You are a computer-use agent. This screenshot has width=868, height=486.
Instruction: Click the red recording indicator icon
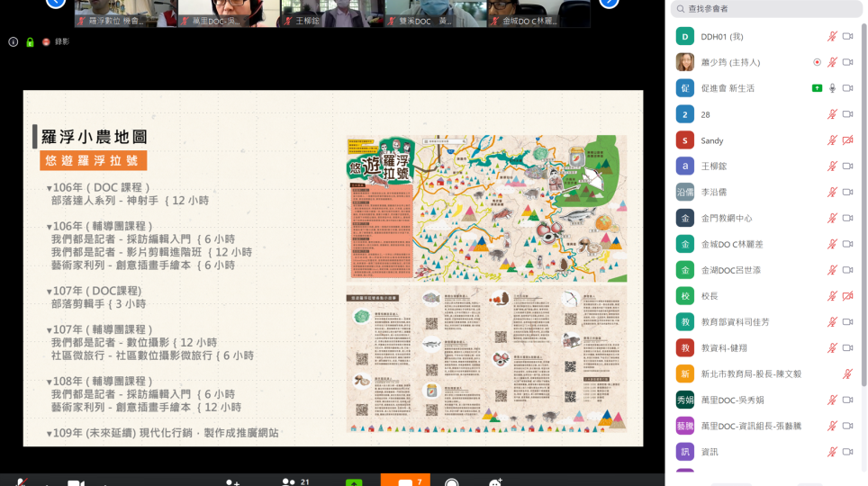click(x=46, y=42)
